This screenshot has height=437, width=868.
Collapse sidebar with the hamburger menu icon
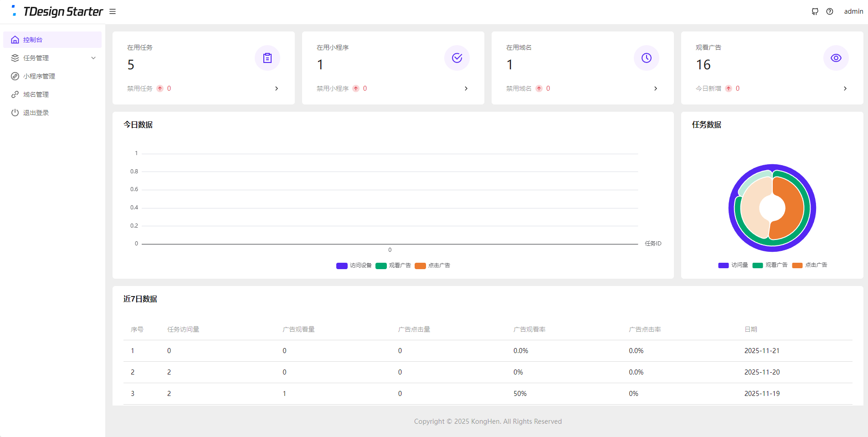pyautogui.click(x=113, y=11)
